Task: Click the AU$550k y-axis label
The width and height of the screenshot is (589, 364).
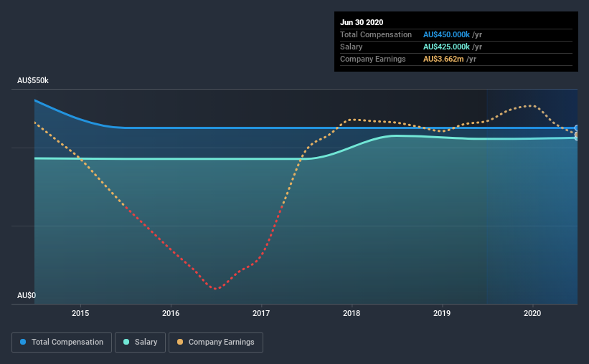Action: pyautogui.click(x=33, y=81)
